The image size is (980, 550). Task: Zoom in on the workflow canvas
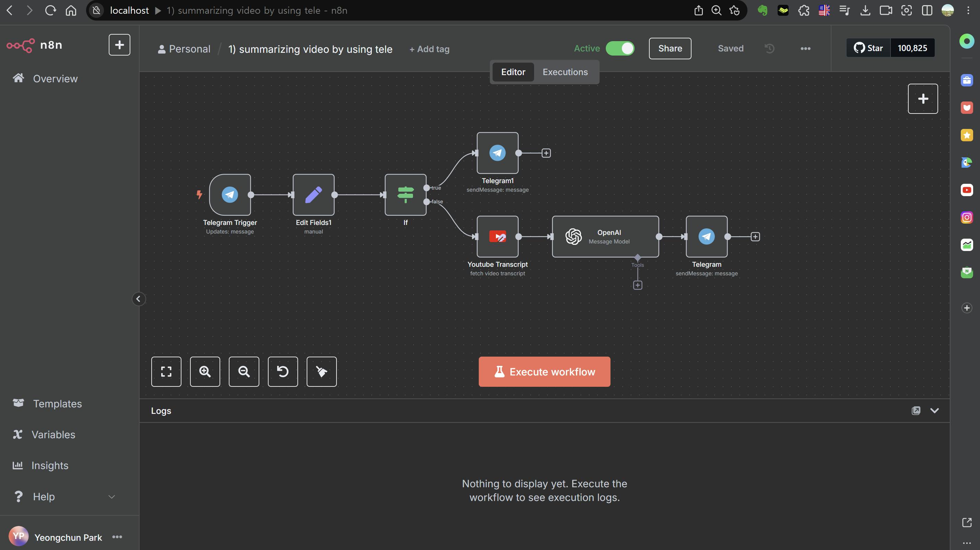pos(205,372)
